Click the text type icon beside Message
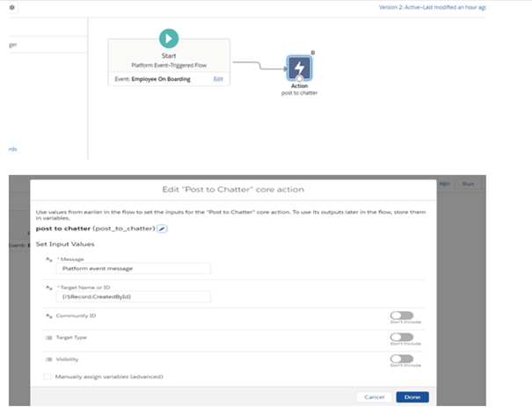Image resolution: width=532 pixels, height=407 pixels. (x=48, y=259)
